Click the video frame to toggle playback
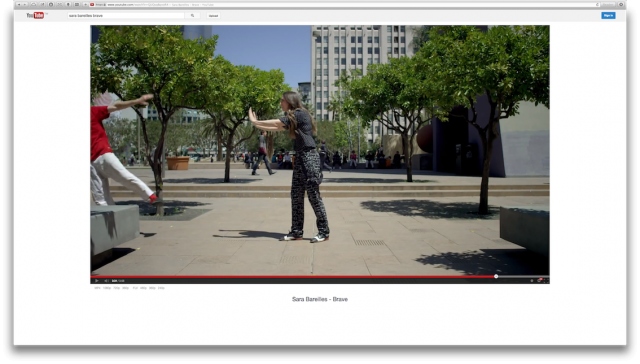640x364 pixels. coord(320,150)
